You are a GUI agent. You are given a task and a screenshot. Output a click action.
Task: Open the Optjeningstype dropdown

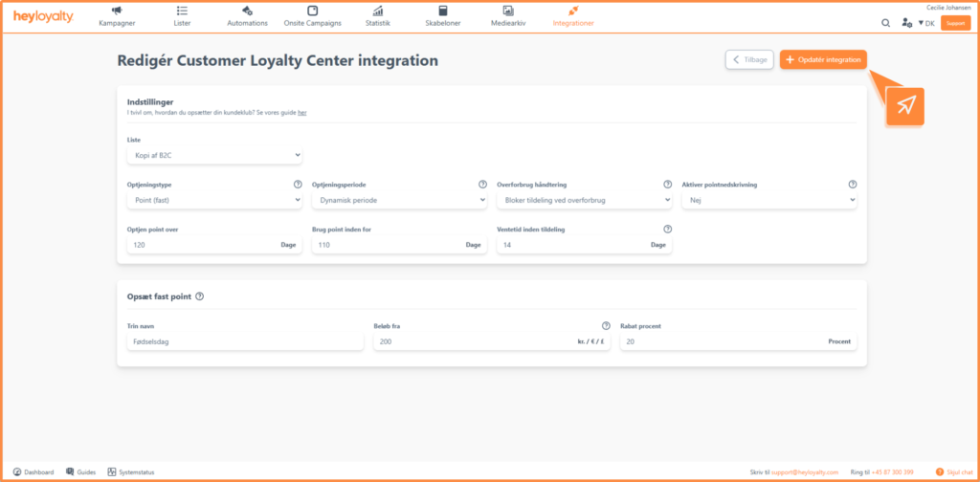[x=214, y=201]
